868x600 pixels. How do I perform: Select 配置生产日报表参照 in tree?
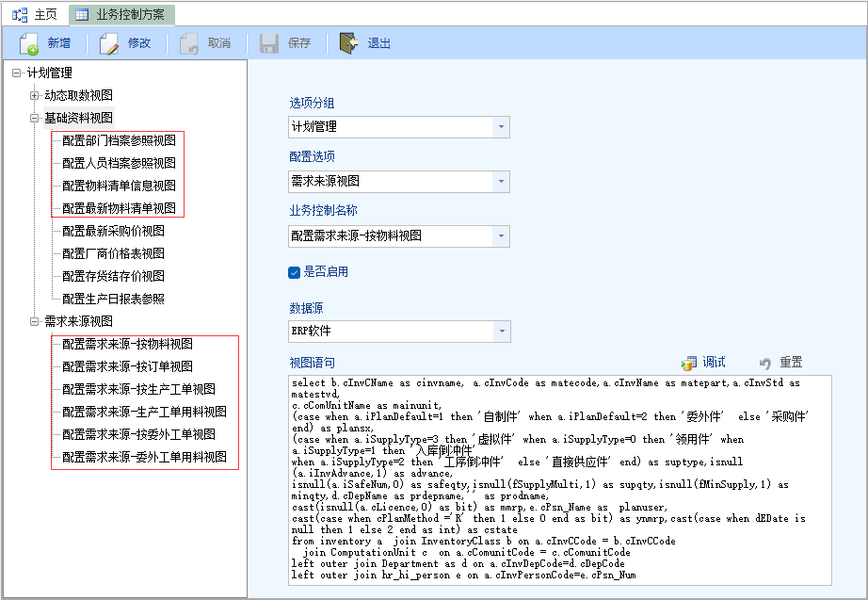pos(113,299)
